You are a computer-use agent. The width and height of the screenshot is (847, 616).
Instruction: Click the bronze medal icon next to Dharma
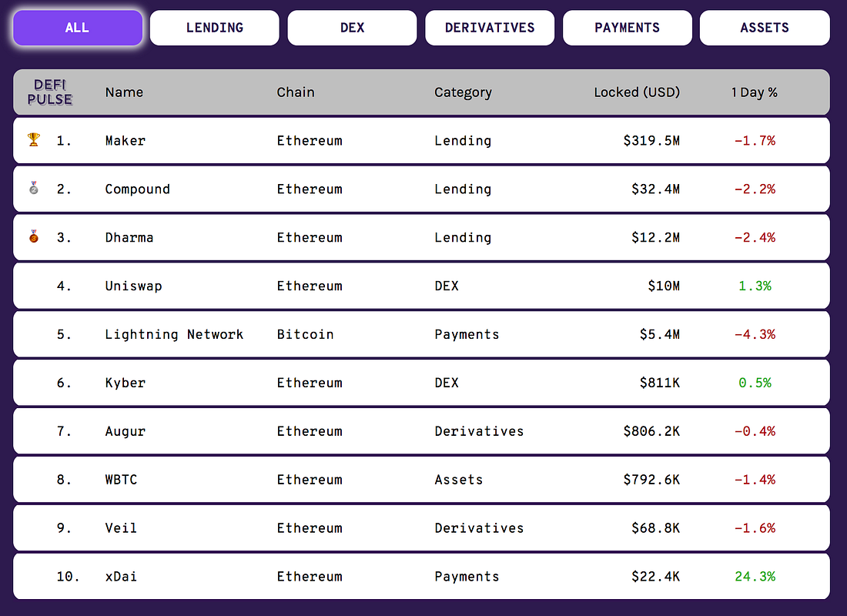(x=33, y=236)
